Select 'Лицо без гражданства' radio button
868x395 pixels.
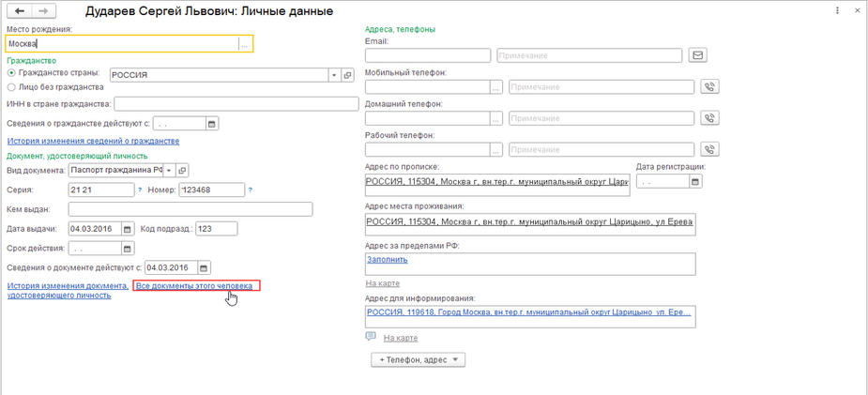(x=11, y=87)
